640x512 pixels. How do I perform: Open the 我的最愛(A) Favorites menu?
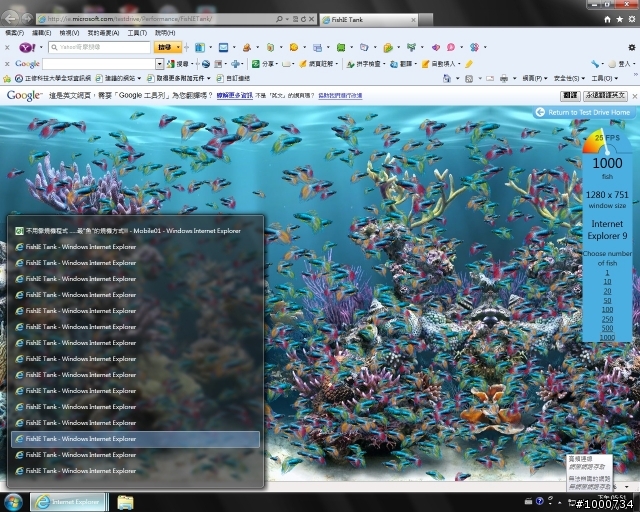coord(103,33)
